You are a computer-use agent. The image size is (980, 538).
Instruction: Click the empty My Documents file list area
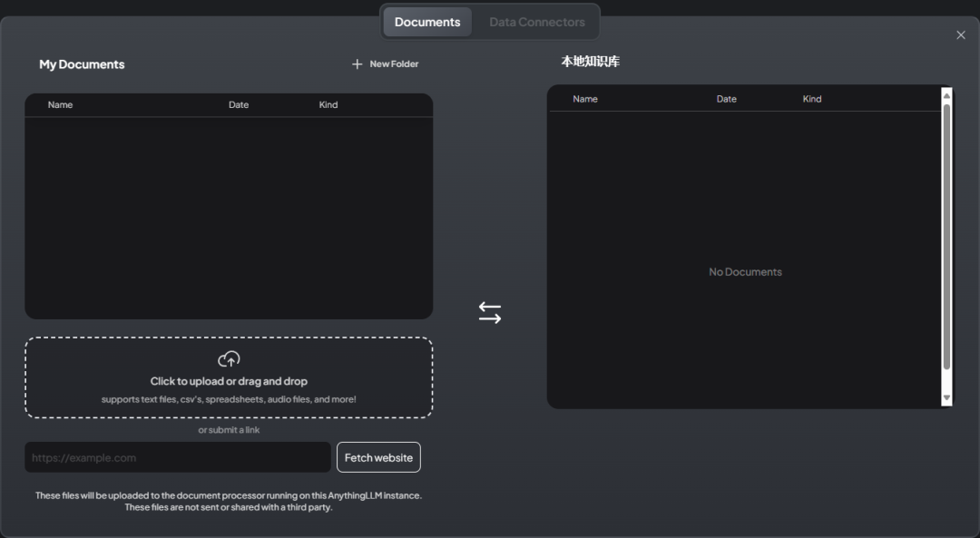pos(229,218)
